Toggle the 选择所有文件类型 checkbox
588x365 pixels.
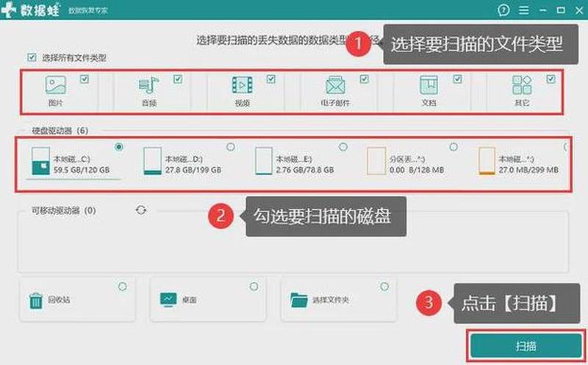click(32, 57)
